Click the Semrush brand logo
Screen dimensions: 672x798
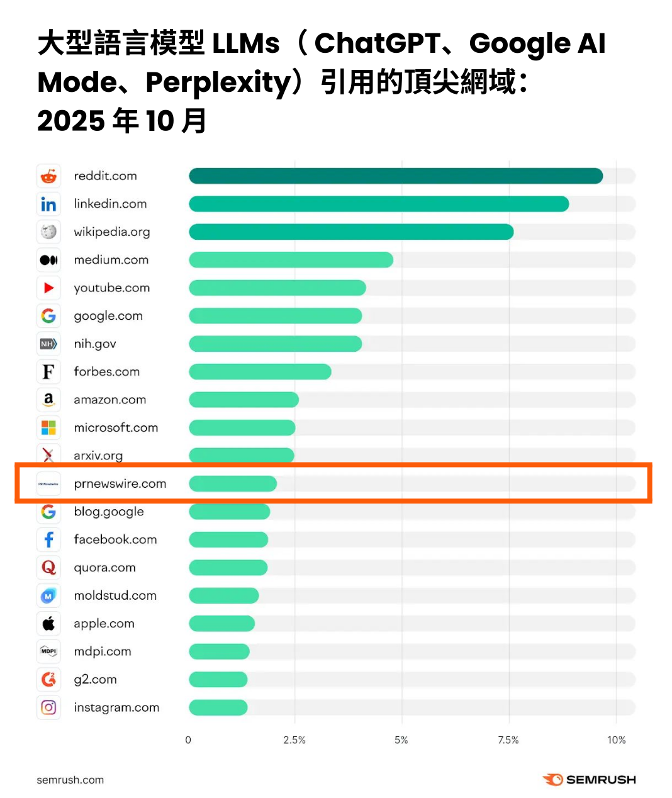(x=589, y=780)
